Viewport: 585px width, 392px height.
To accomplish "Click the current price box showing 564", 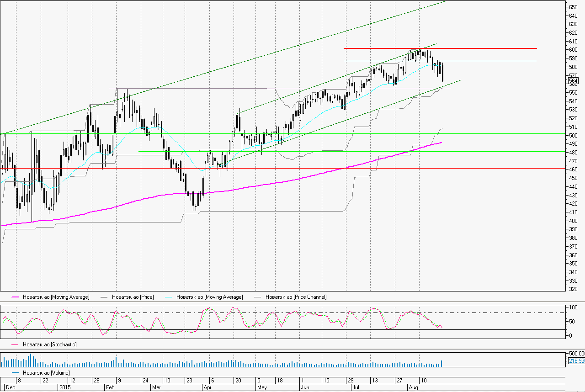I will click(573, 81).
